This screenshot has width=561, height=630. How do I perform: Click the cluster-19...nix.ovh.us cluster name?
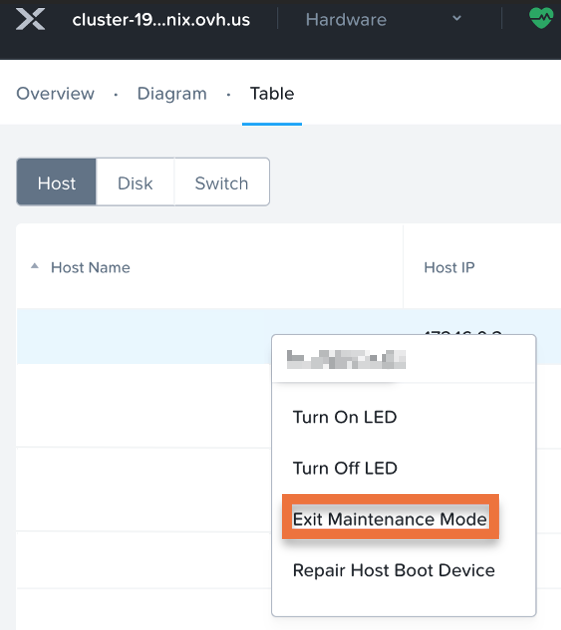pos(161,20)
